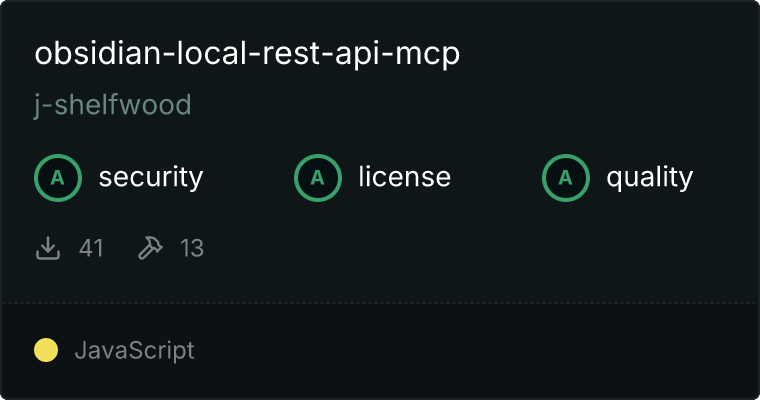Click the dashed divider above JavaScript
The width and height of the screenshot is (760, 400).
click(380, 303)
